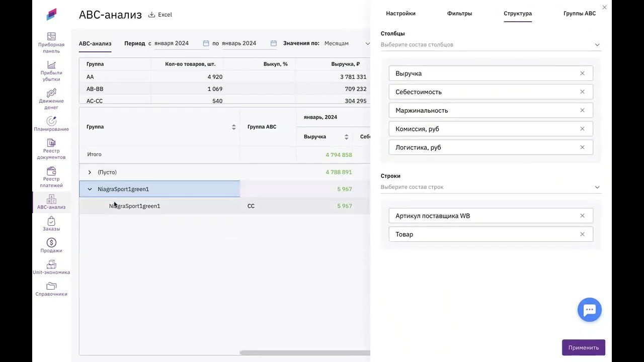Click the Применить button
Viewport: 644px width, 362px height.
click(583, 347)
